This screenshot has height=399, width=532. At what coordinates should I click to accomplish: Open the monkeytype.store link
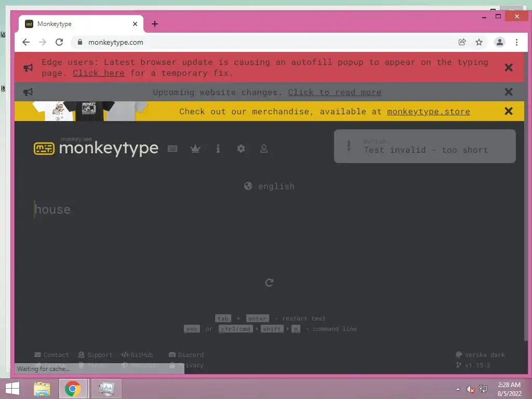429,112
